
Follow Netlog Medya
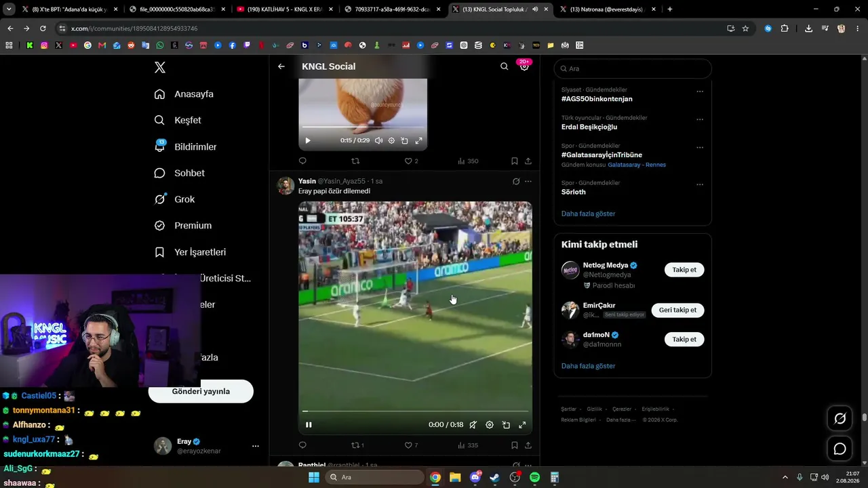click(684, 270)
